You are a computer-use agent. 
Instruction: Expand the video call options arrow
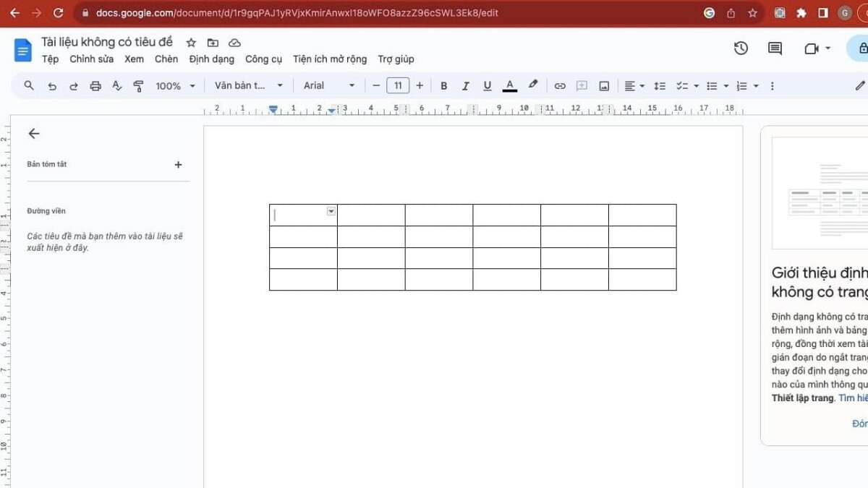[828, 48]
